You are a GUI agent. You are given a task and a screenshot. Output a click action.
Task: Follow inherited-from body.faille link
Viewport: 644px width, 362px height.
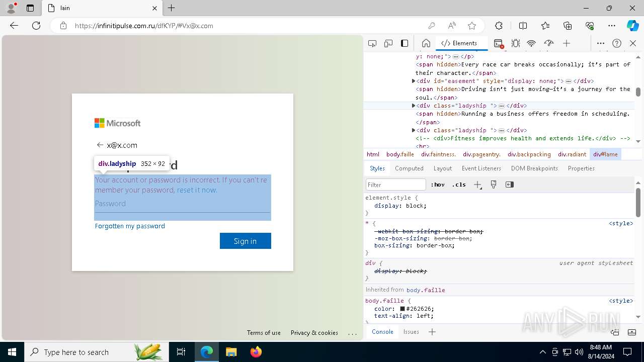tap(426, 290)
